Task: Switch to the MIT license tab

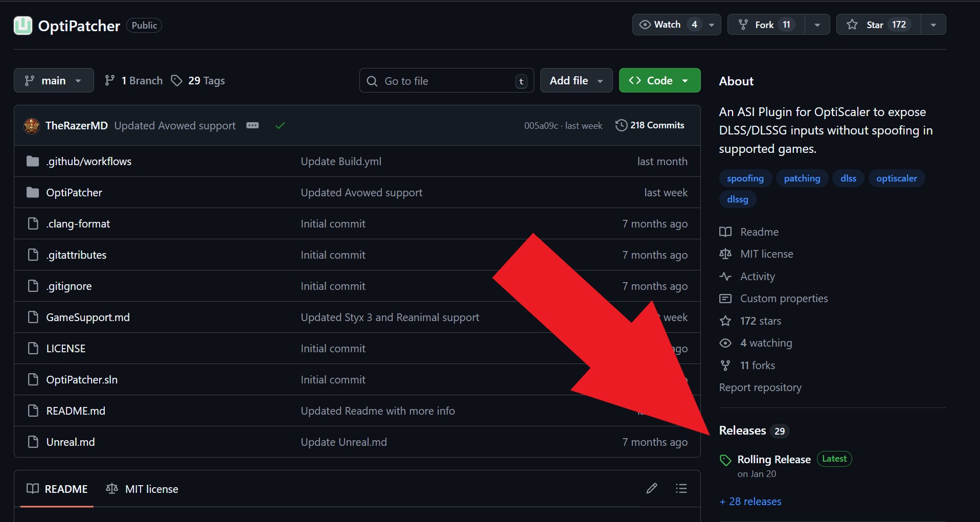Action: tap(142, 489)
